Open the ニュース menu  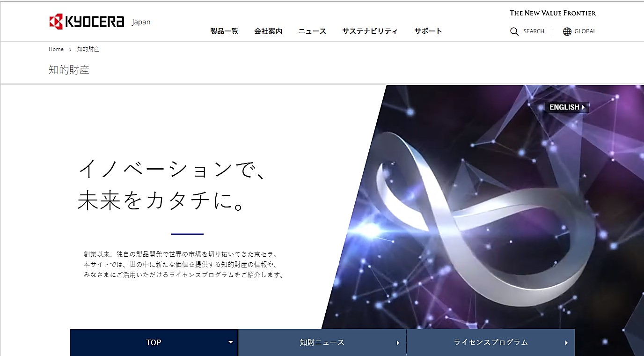click(x=312, y=31)
